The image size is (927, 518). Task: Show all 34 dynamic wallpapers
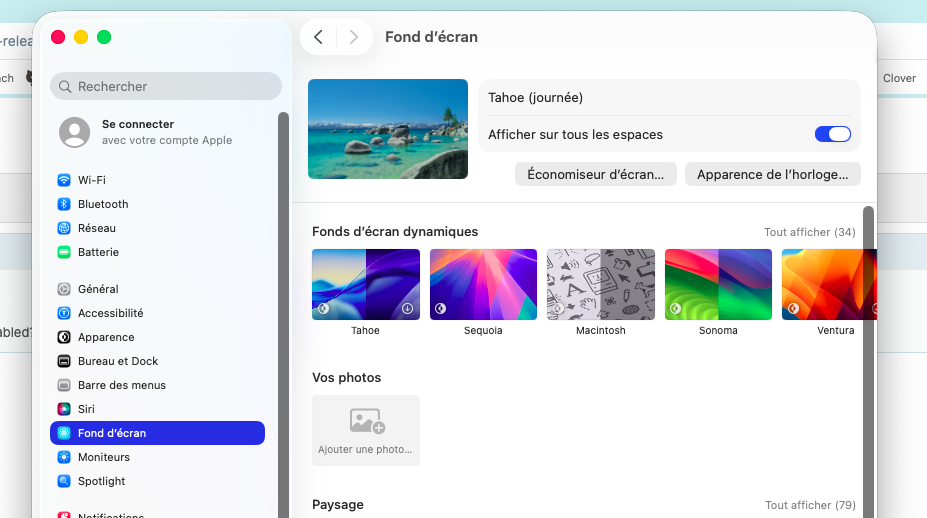809,232
